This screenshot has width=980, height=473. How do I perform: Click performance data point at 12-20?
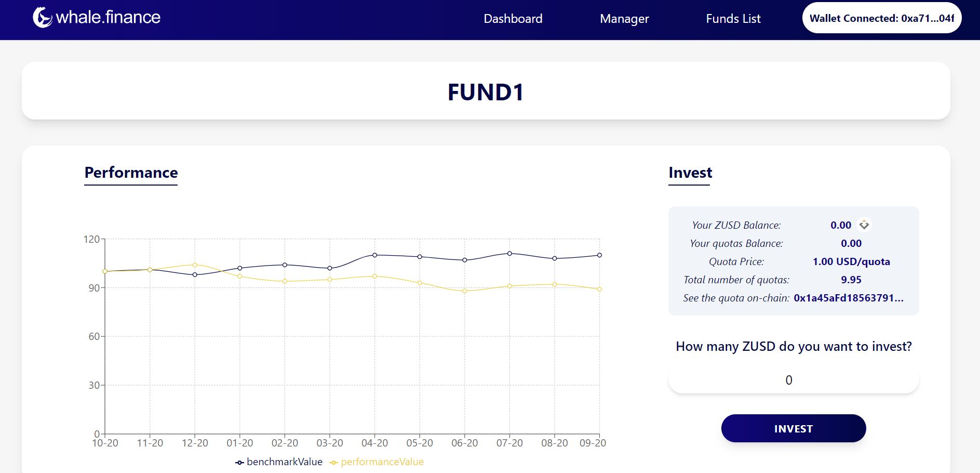tap(195, 265)
